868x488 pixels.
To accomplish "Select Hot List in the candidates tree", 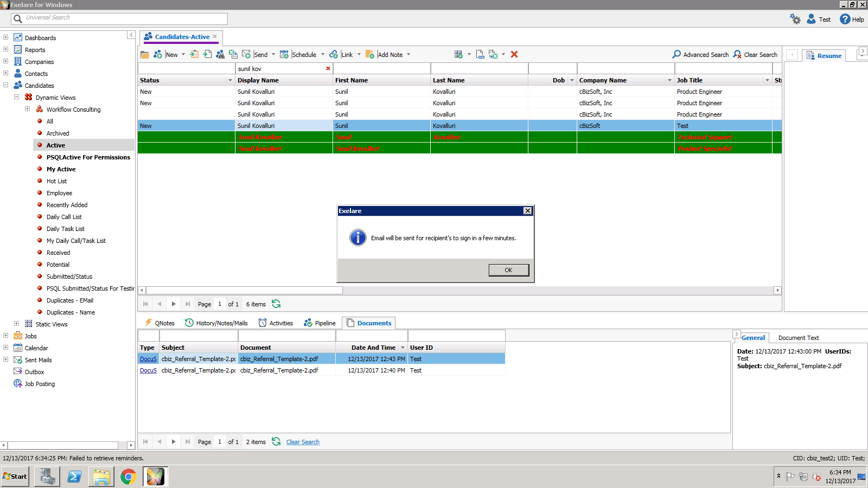I will (x=56, y=181).
